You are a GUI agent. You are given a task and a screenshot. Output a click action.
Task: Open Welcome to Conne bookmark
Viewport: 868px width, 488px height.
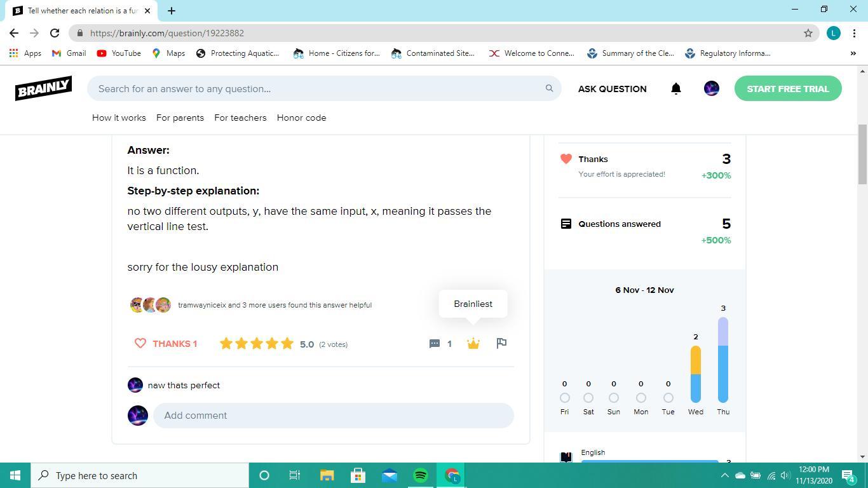click(x=531, y=53)
